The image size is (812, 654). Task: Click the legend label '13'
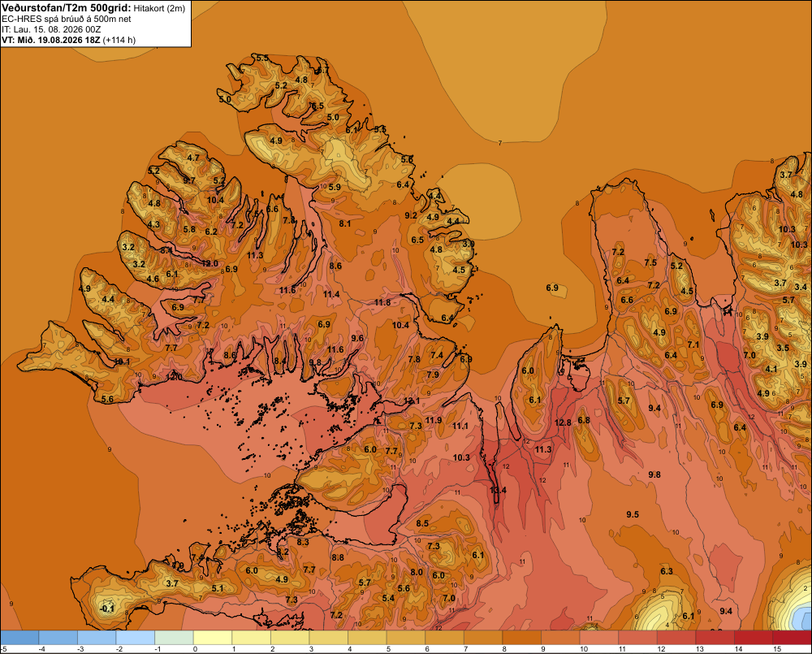(x=700, y=649)
